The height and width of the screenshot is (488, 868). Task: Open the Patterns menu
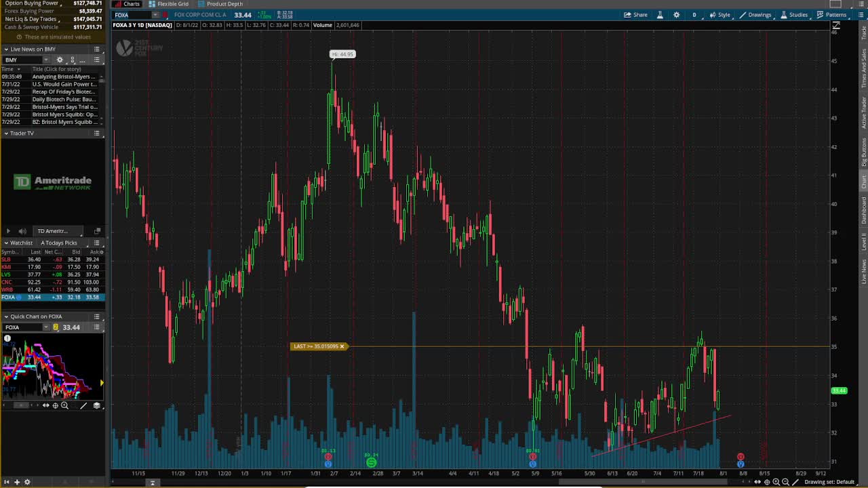[831, 15]
